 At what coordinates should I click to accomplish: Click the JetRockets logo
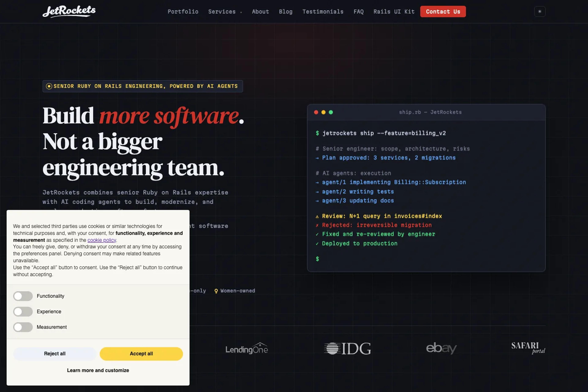tap(69, 11)
